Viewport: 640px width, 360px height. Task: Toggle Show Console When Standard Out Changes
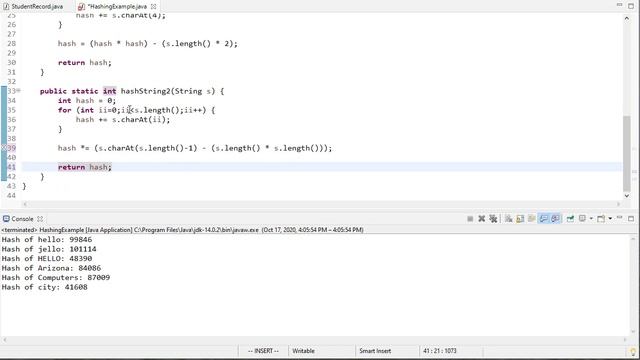coord(544,219)
